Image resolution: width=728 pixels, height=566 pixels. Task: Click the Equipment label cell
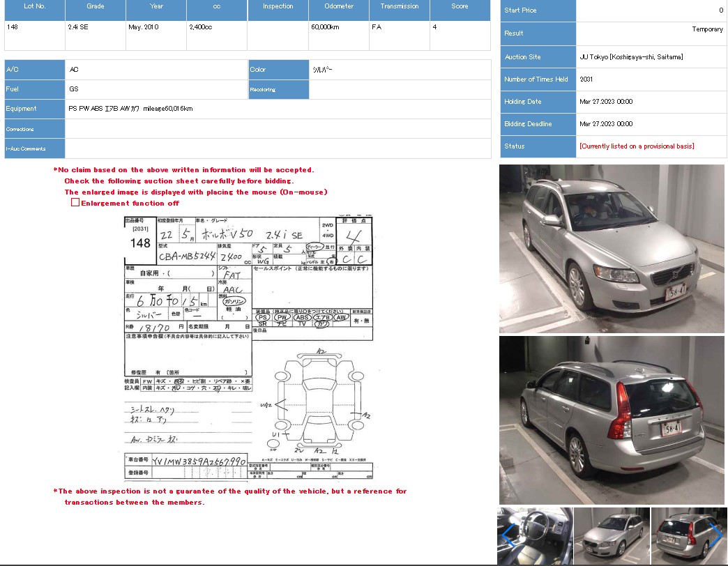[x=35, y=109]
